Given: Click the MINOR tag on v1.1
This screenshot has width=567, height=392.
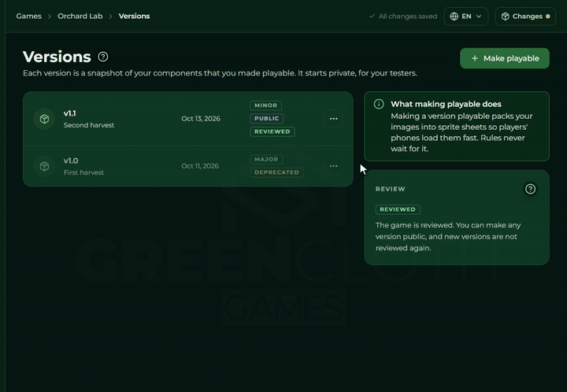Looking at the screenshot, I should (x=266, y=105).
